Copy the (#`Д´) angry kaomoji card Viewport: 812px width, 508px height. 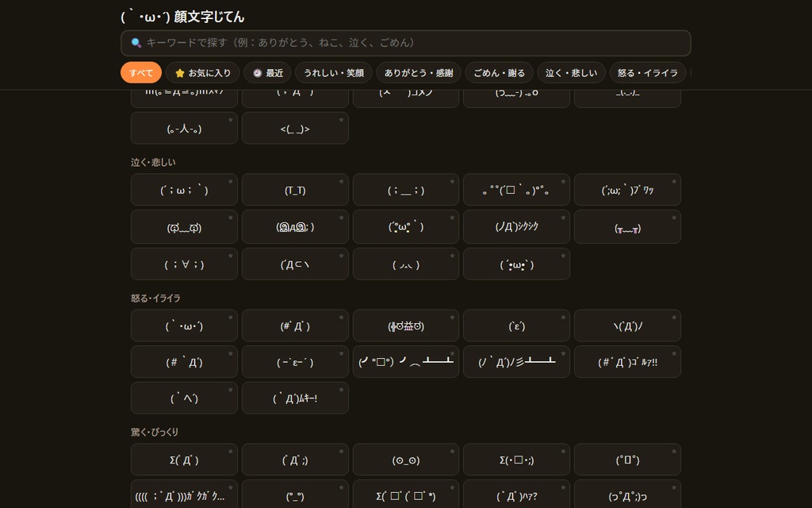pos(184,362)
